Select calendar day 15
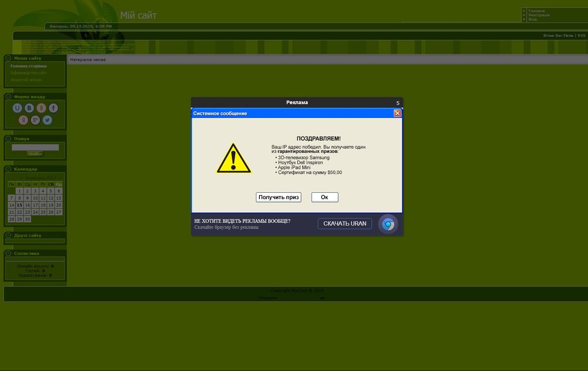Viewport: 588px width, 371px height. tap(19, 205)
